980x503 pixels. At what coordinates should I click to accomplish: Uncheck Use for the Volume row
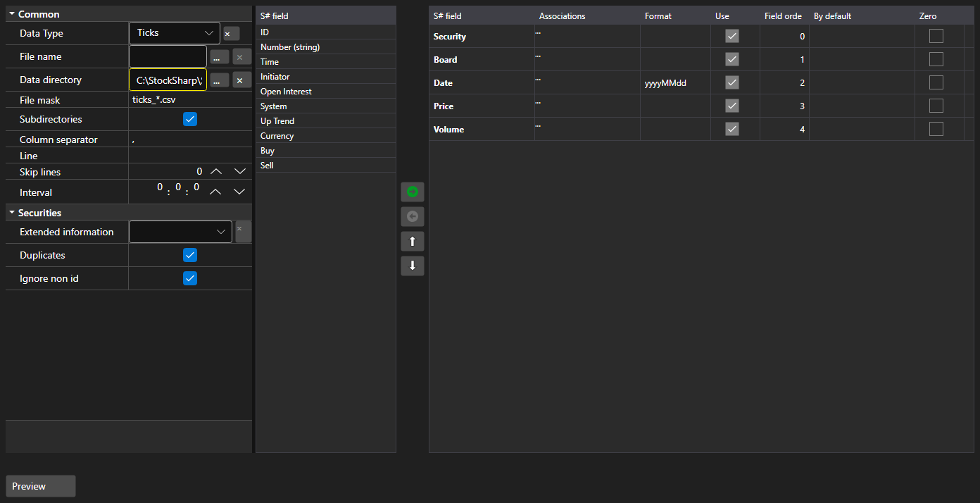pyautogui.click(x=732, y=129)
